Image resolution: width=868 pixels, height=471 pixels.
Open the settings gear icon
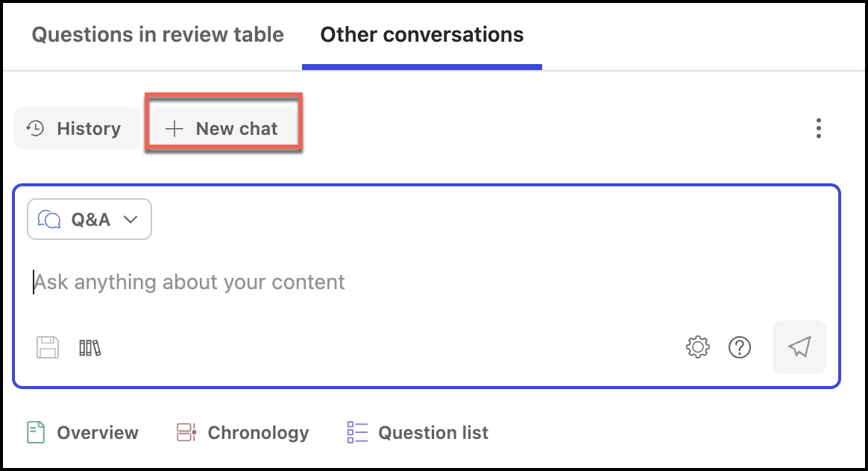coord(697,347)
